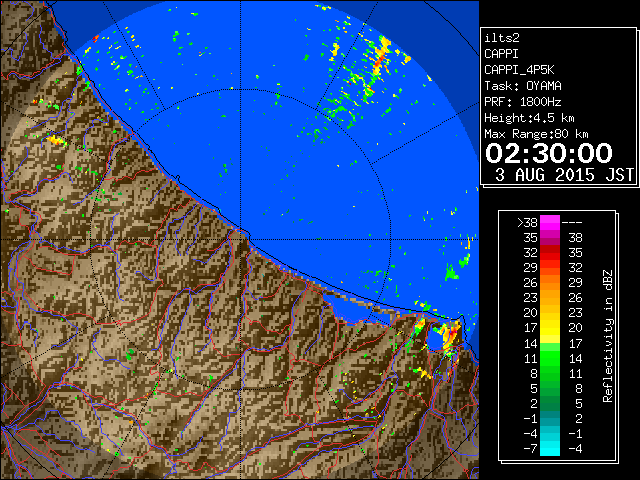
Task: Click the 'Task: OYAMA' line
Action: [523, 86]
